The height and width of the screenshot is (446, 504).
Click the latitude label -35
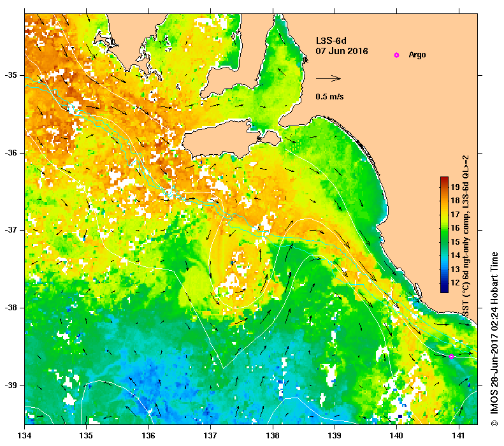pyautogui.click(x=11, y=75)
